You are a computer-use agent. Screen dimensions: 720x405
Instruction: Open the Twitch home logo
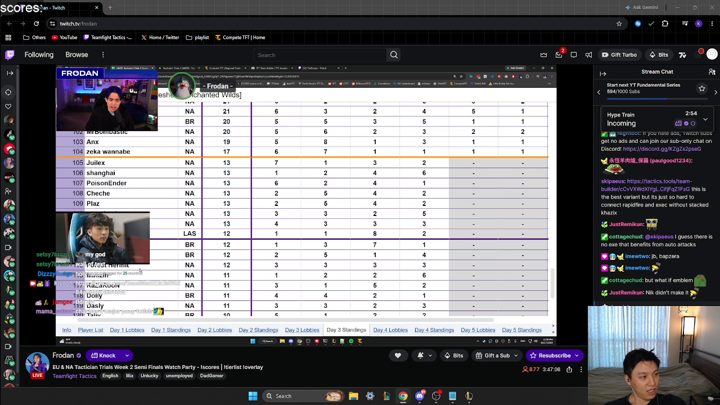point(10,55)
